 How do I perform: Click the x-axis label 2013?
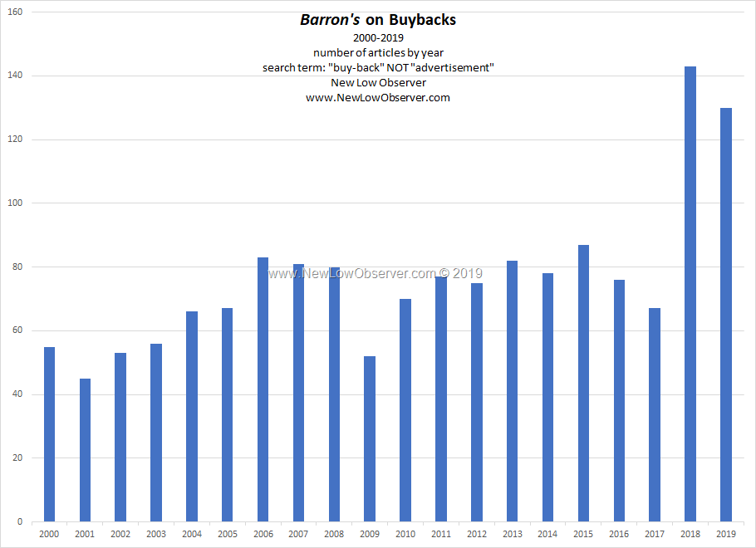pos(512,534)
